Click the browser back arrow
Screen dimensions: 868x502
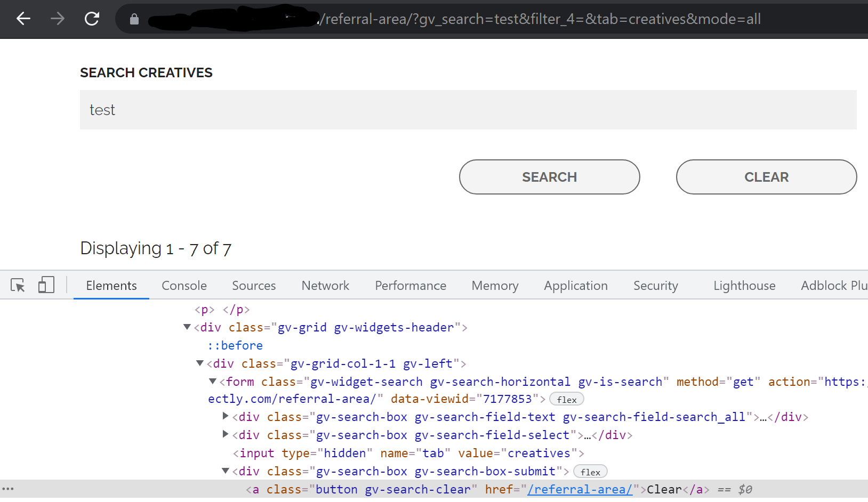[23, 19]
